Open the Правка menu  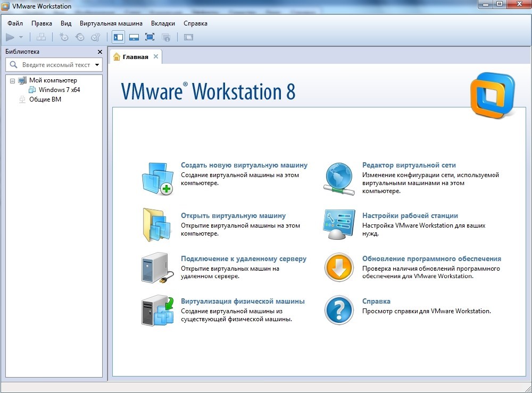coord(41,23)
